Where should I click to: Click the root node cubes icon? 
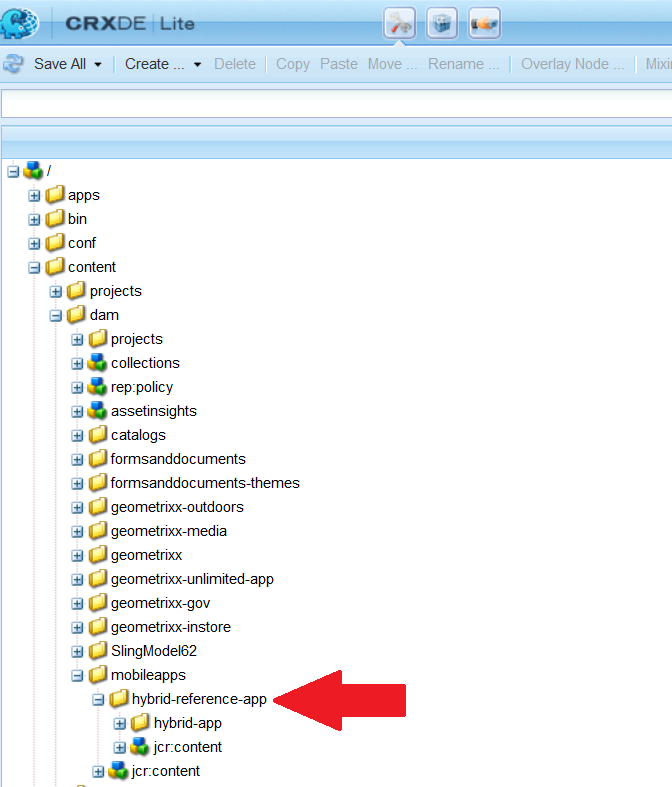pyautogui.click(x=33, y=170)
